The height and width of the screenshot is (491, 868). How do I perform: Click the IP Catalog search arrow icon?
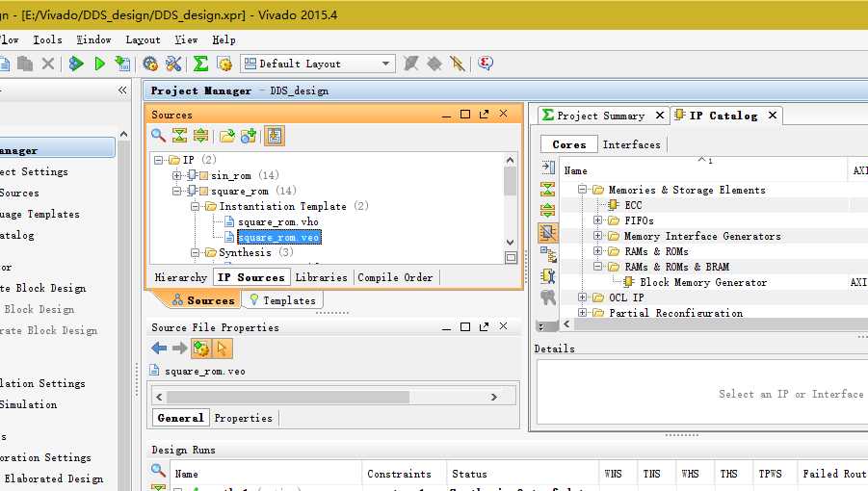click(547, 167)
